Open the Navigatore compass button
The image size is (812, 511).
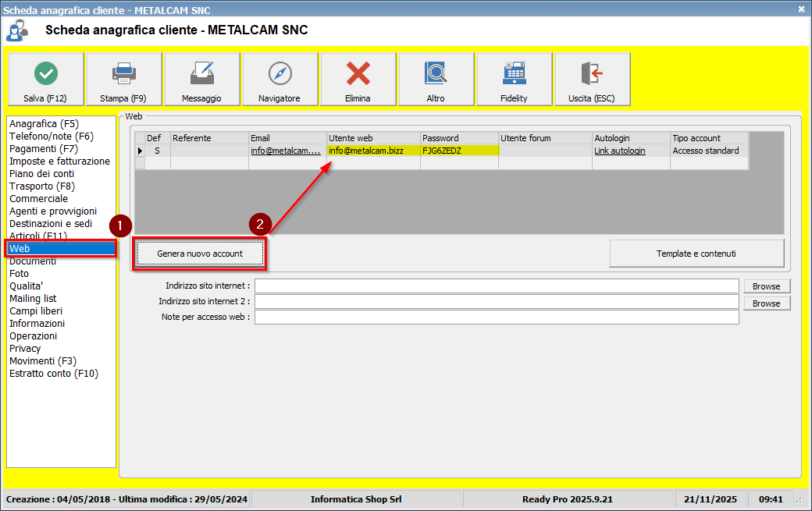point(280,79)
